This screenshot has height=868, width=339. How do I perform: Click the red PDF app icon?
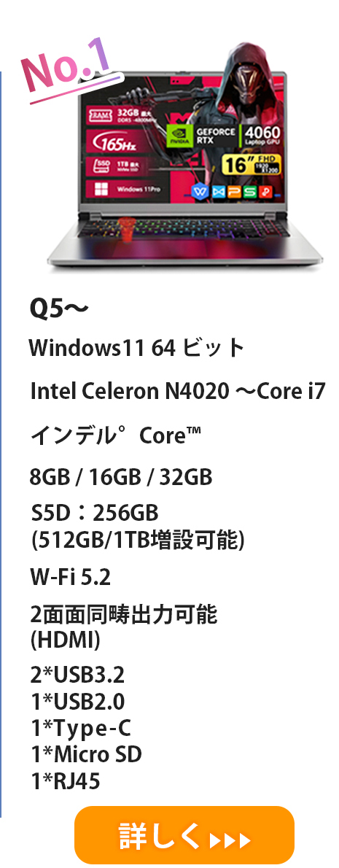coord(268,192)
